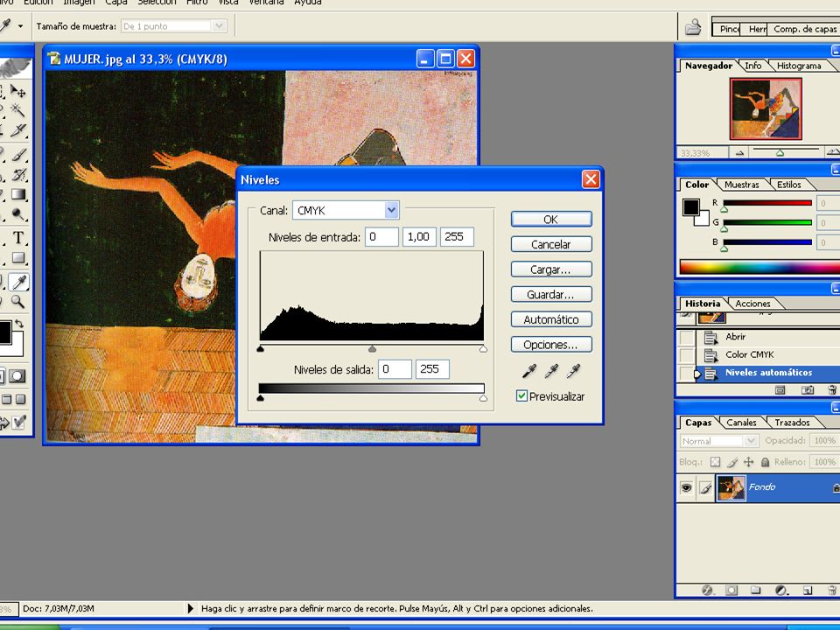Pick the white point eyedropper in Niveles

(573, 370)
